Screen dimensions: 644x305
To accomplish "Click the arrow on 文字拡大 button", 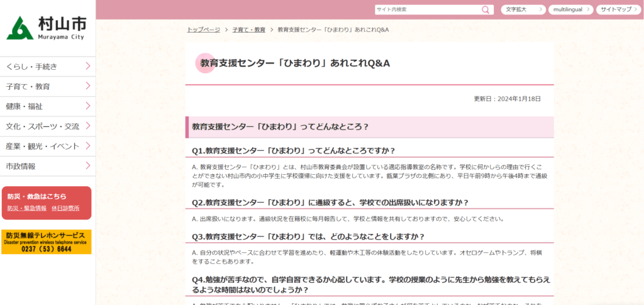I will tap(540, 9).
